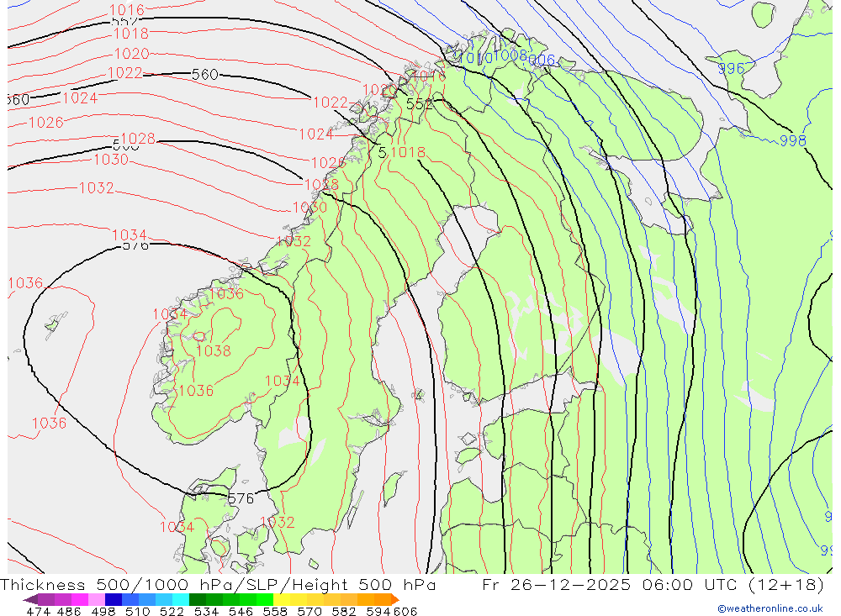Click the blue isobar label 1008
841x616 pixels.
pyautogui.click(x=510, y=55)
